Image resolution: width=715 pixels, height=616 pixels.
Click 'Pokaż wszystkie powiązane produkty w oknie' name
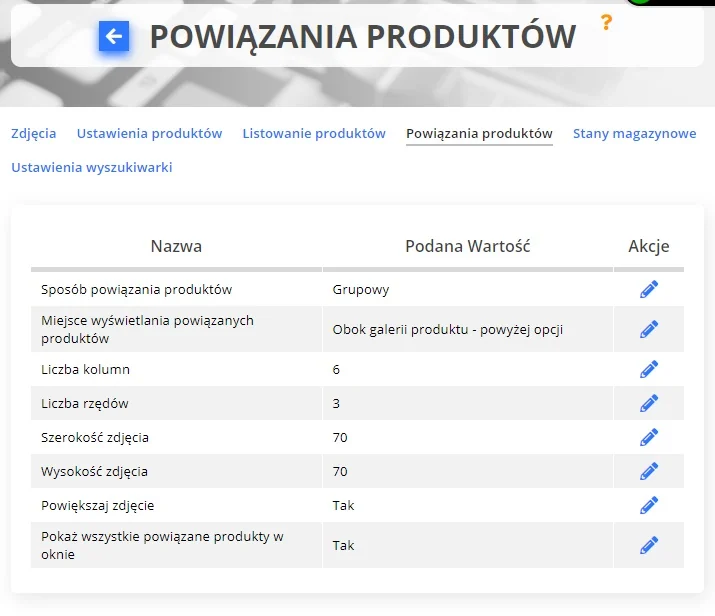[162, 545]
